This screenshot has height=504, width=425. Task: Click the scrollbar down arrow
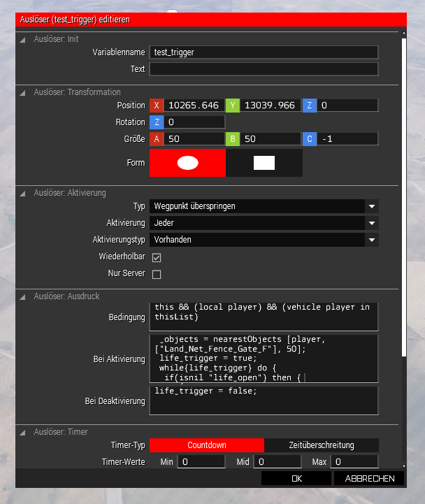pyautogui.click(x=404, y=466)
